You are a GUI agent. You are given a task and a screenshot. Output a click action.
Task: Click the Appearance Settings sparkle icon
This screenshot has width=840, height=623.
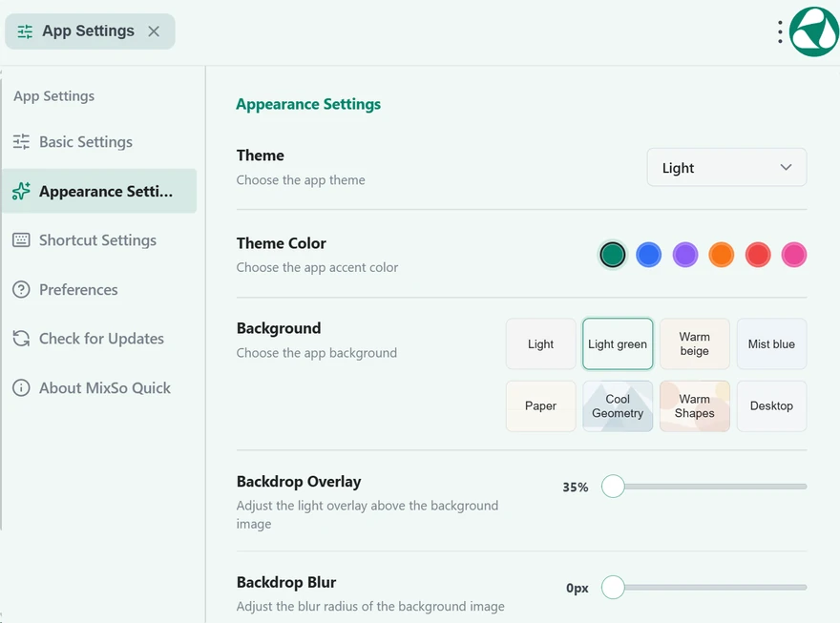coord(21,191)
